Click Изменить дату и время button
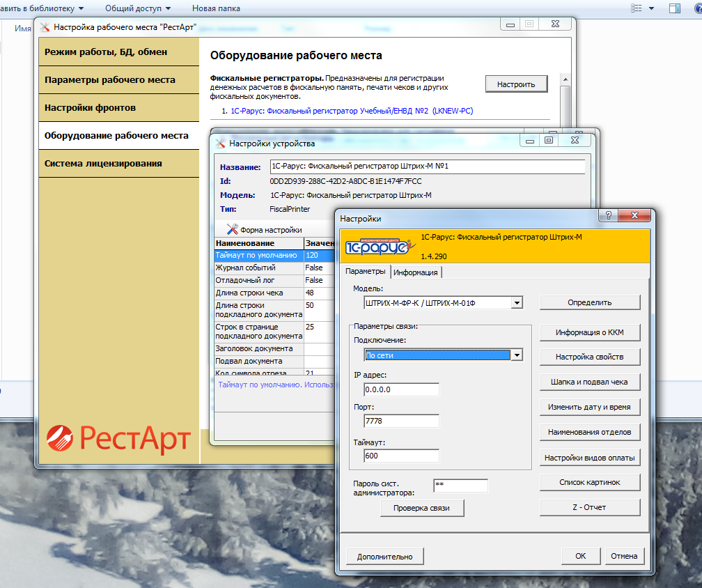This screenshot has width=702, height=588. pyautogui.click(x=590, y=407)
